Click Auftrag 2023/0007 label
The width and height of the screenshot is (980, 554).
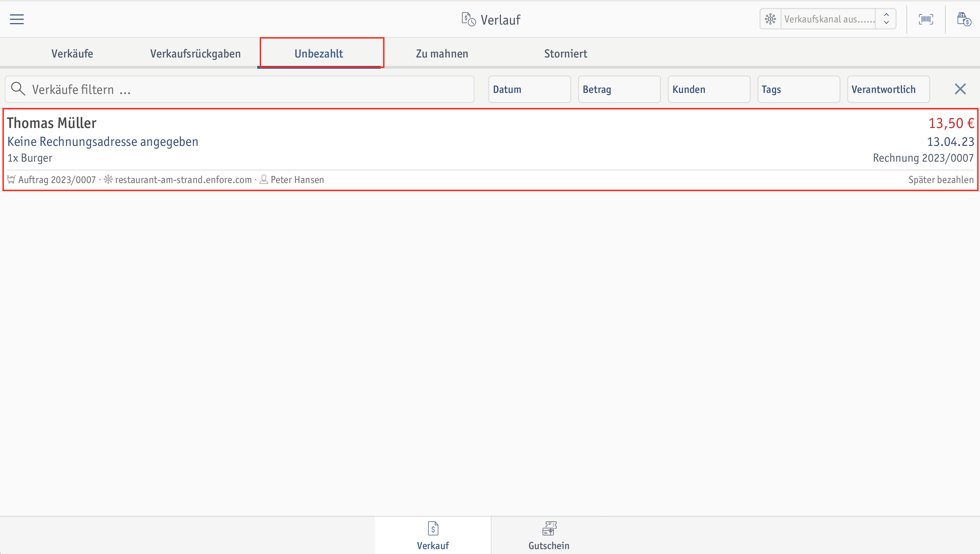57,180
